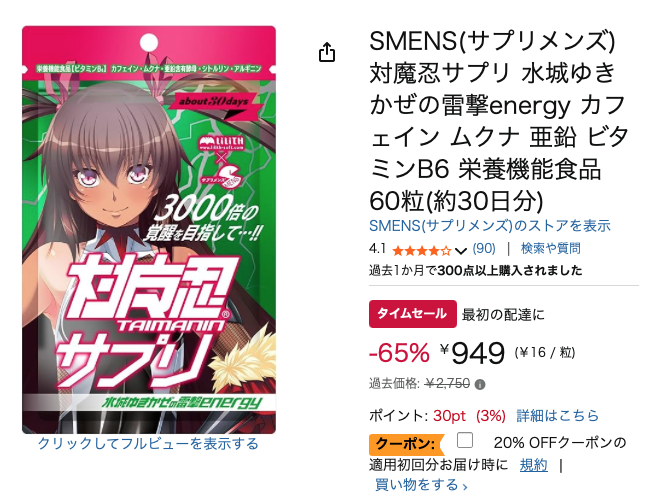Image resolution: width=653 pixels, height=501 pixels.
Task: Click the orange star rating icons
Action: click(421, 250)
